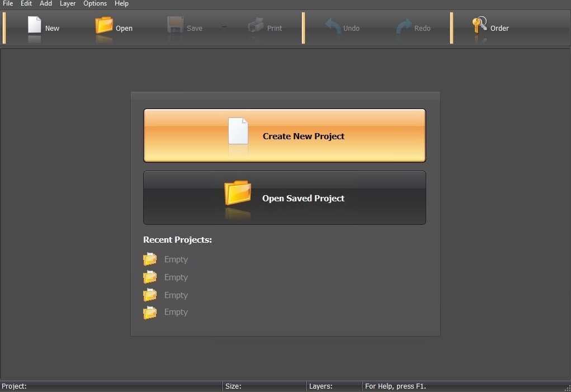This screenshot has width=571, height=392.
Task: Select the fourth Empty recent project entry
Action: (166, 312)
